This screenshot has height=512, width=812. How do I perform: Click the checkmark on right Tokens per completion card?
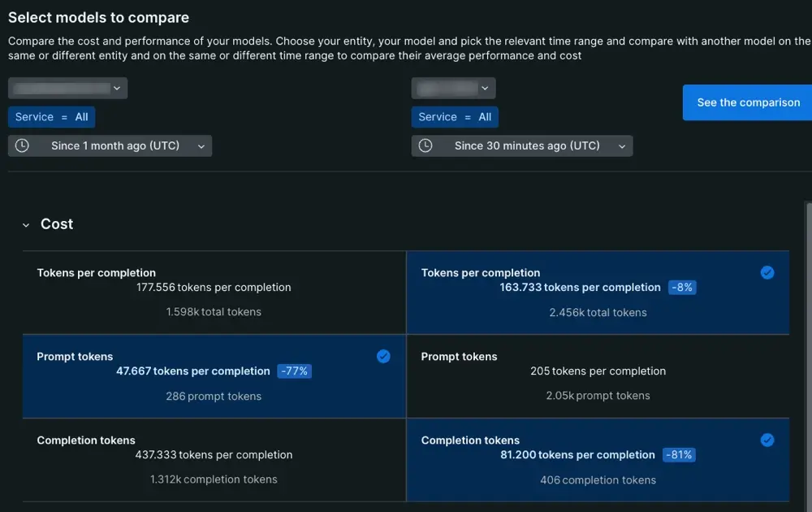(767, 273)
